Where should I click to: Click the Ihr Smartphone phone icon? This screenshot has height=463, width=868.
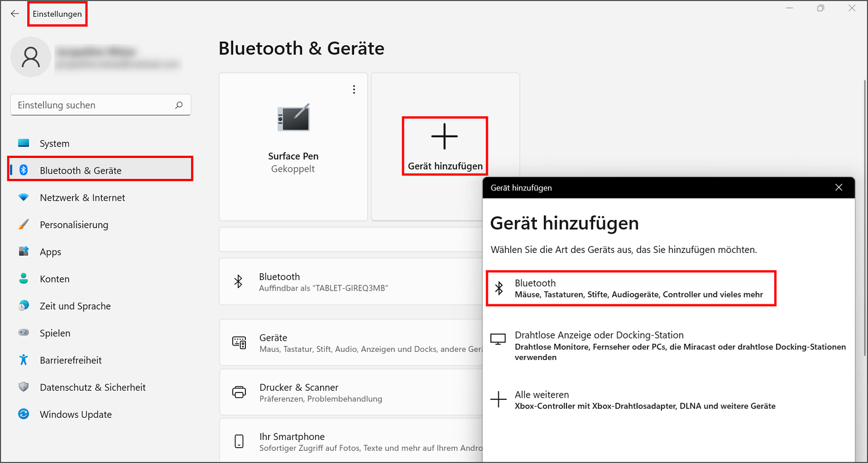click(239, 442)
